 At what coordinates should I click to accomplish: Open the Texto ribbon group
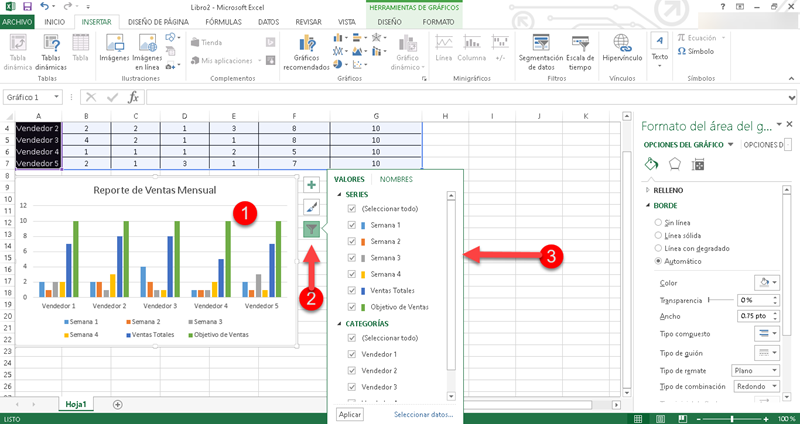[x=660, y=51]
